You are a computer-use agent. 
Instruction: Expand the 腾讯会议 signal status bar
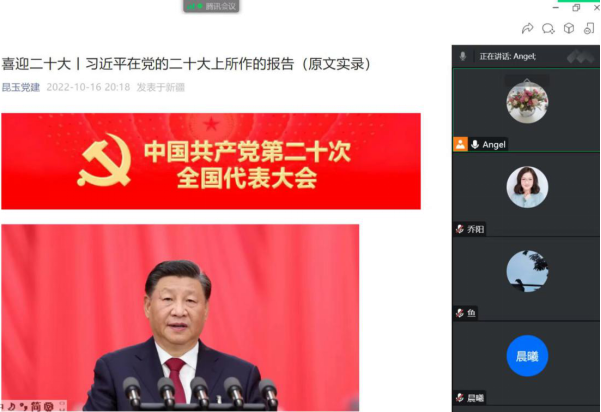[211, 6]
